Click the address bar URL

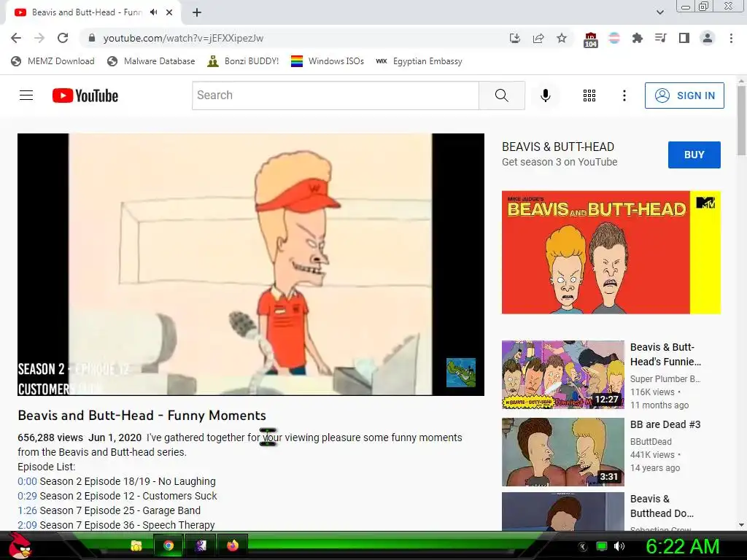[x=183, y=38]
